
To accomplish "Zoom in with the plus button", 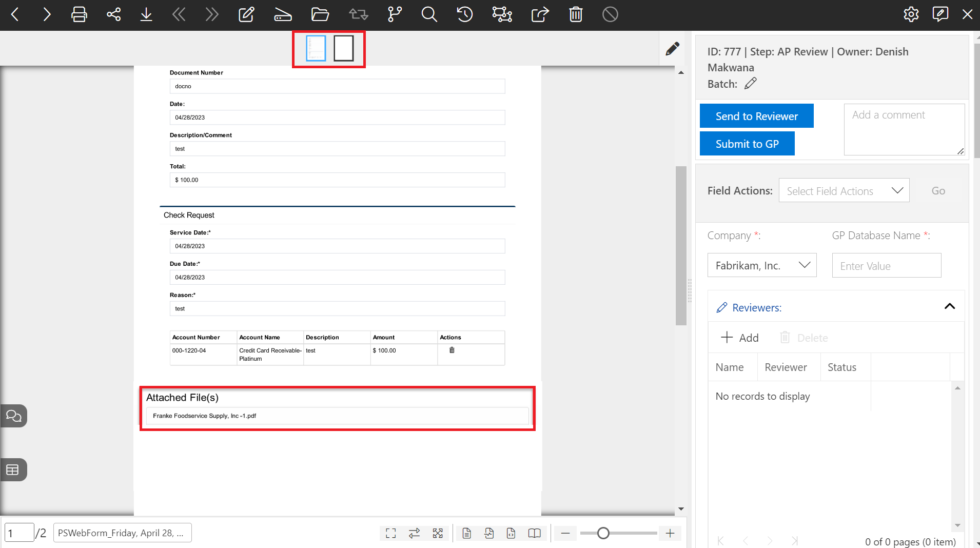I will (x=670, y=533).
